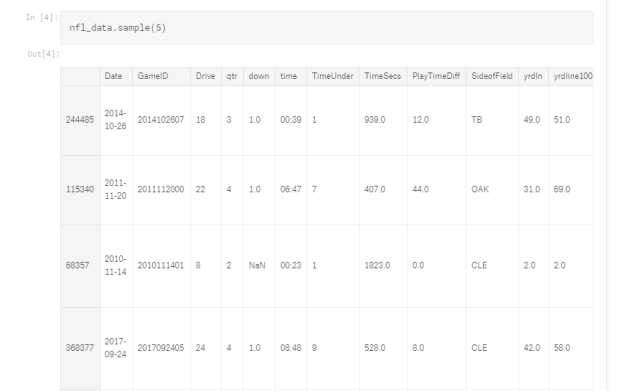Click the GameID column header

153,76
